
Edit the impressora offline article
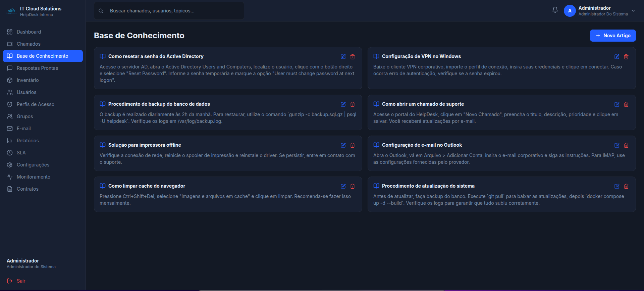coord(343,145)
